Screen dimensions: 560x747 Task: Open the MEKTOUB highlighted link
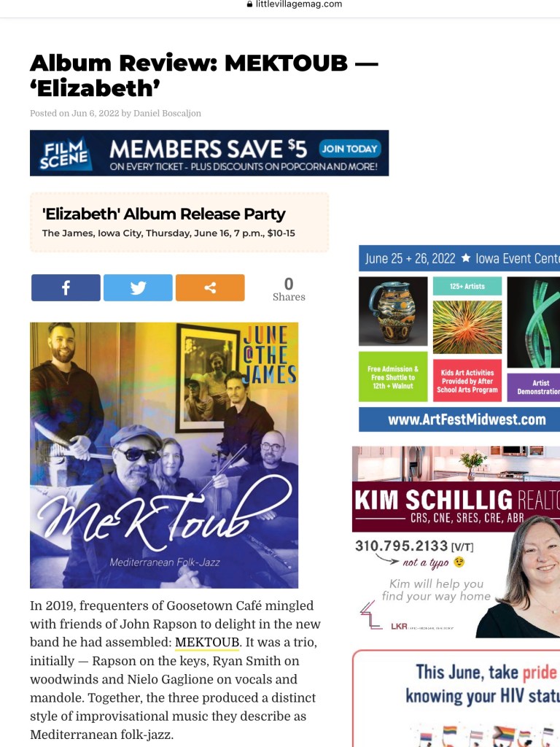[x=207, y=642]
